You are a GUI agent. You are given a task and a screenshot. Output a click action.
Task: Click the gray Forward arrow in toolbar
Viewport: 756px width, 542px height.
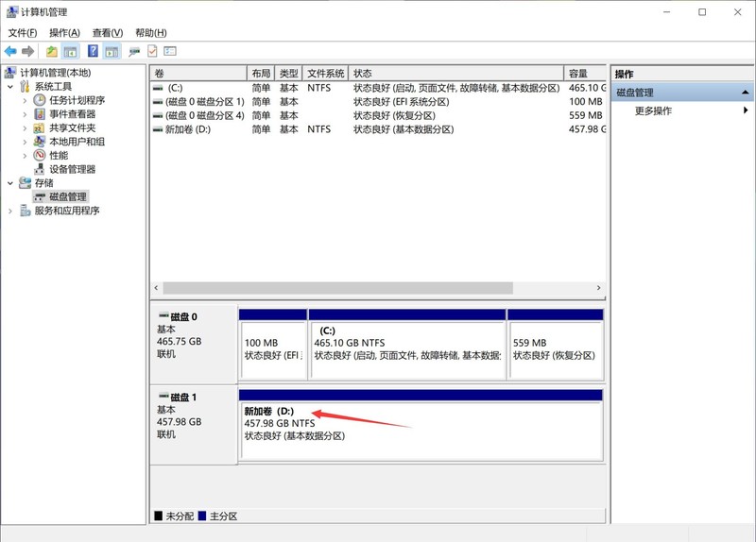[x=28, y=51]
